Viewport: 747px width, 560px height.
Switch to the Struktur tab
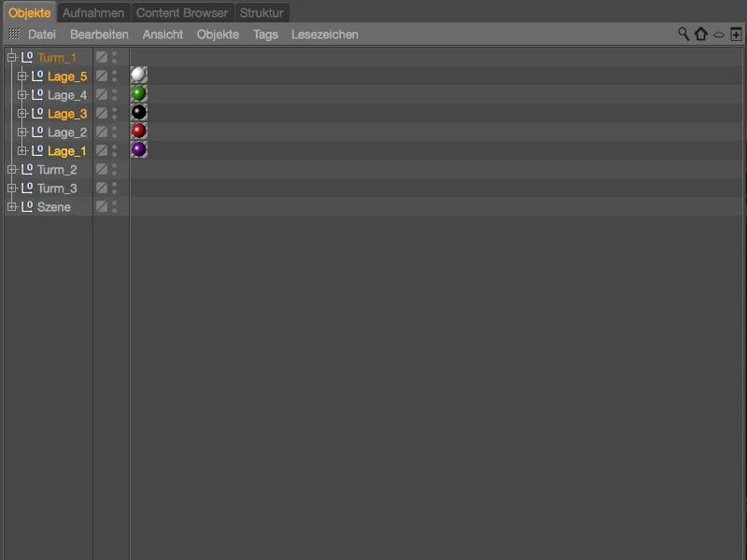tap(261, 13)
